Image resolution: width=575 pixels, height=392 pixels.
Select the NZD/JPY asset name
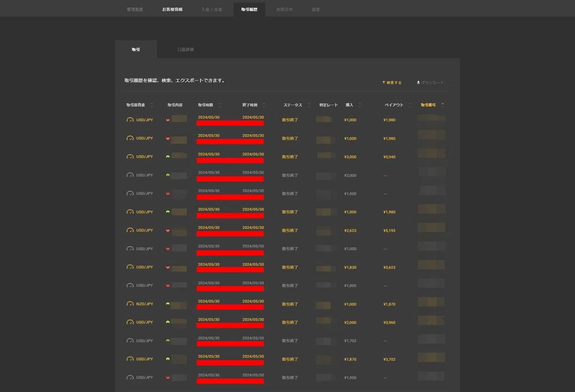145,304
